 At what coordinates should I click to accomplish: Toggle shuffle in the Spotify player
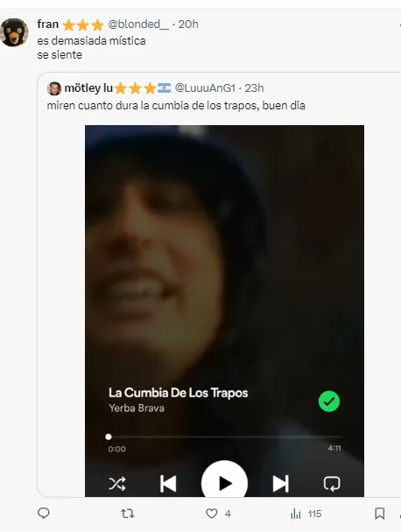[x=117, y=484]
